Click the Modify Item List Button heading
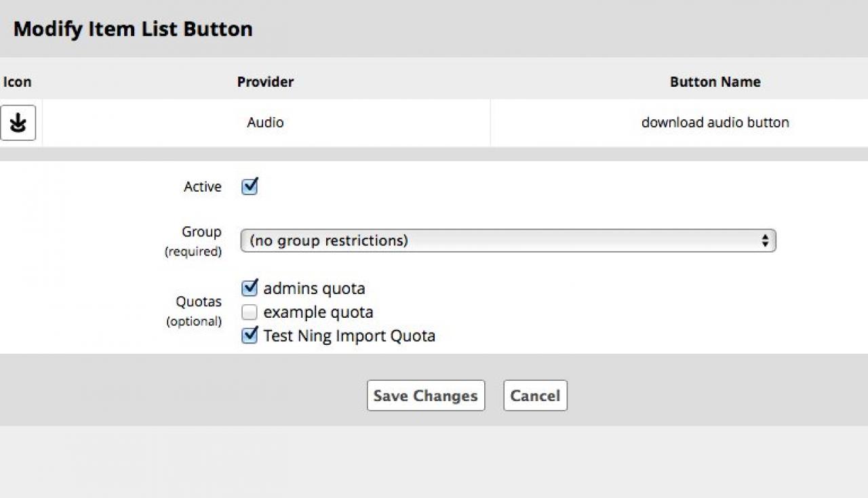868x498 pixels. [133, 29]
